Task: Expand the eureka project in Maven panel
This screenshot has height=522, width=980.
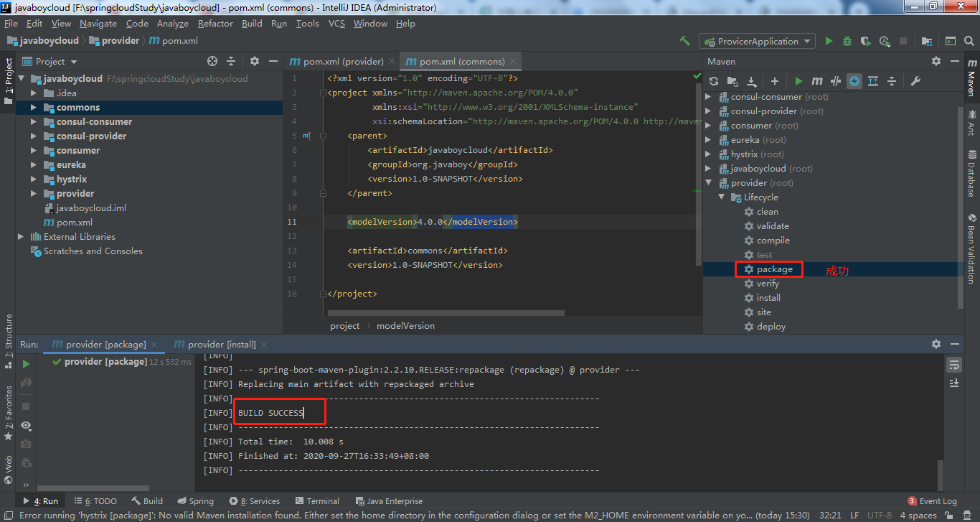Action: pos(708,140)
